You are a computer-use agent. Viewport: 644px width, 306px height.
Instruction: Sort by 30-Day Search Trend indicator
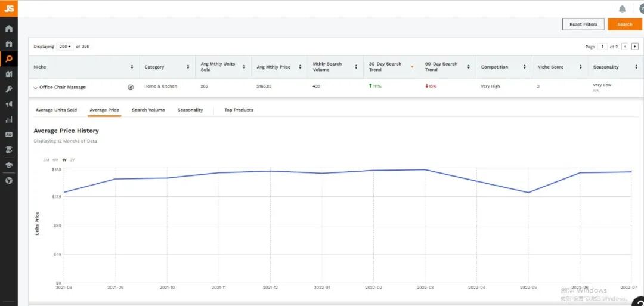[412, 67]
